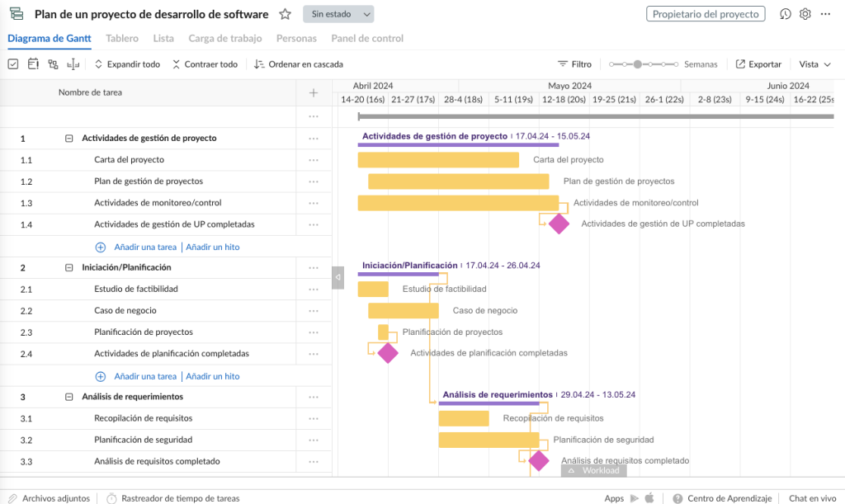This screenshot has height=504, width=845.
Task: Click plus circle icon under Iniciación/Planificación section
Action: pyautogui.click(x=100, y=376)
